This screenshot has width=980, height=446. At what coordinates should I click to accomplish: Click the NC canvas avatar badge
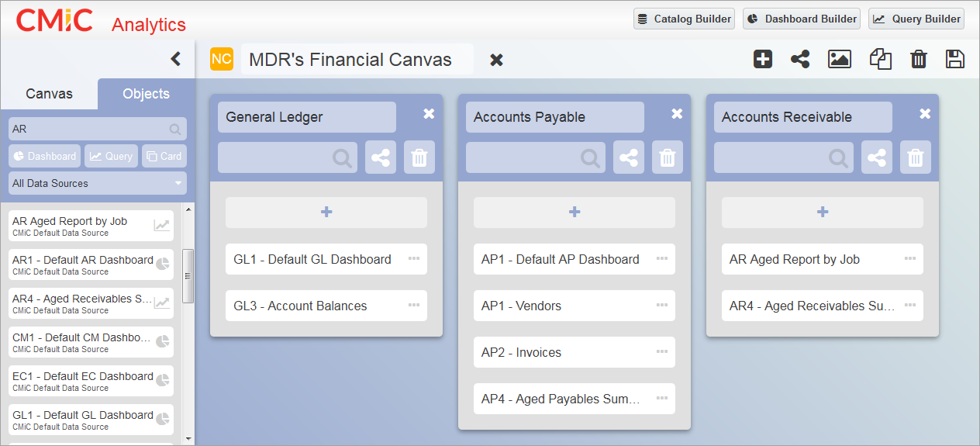(222, 59)
